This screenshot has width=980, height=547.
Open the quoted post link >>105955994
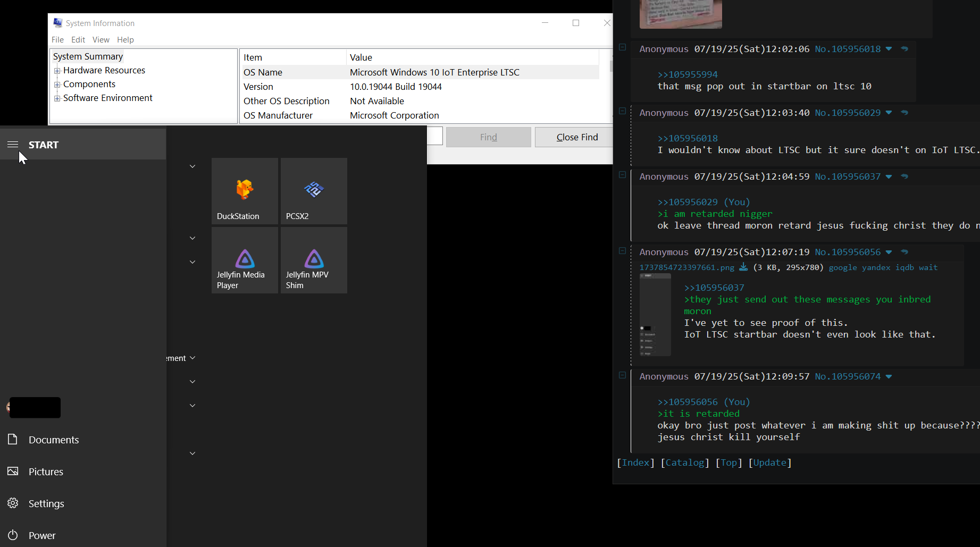point(688,74)
